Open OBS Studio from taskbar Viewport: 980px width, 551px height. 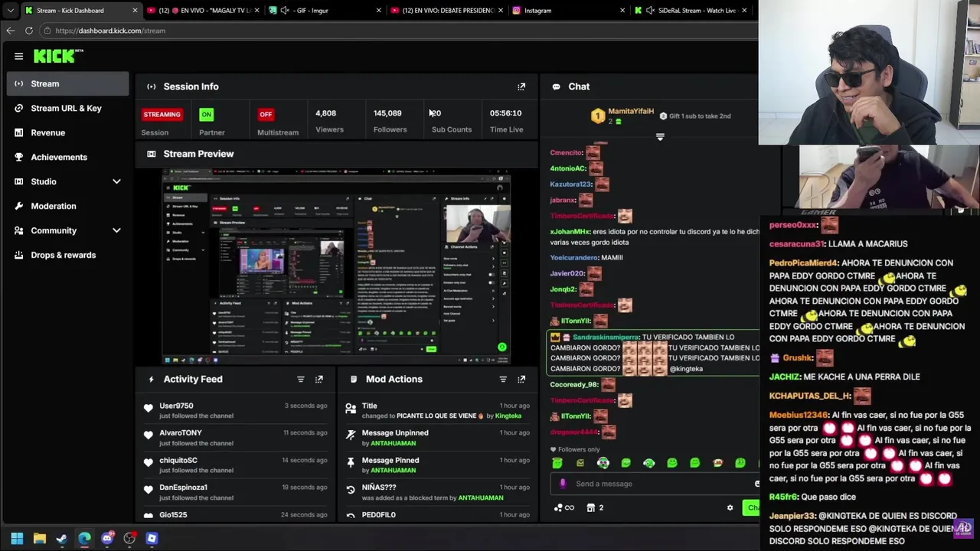tap(129, 539)
